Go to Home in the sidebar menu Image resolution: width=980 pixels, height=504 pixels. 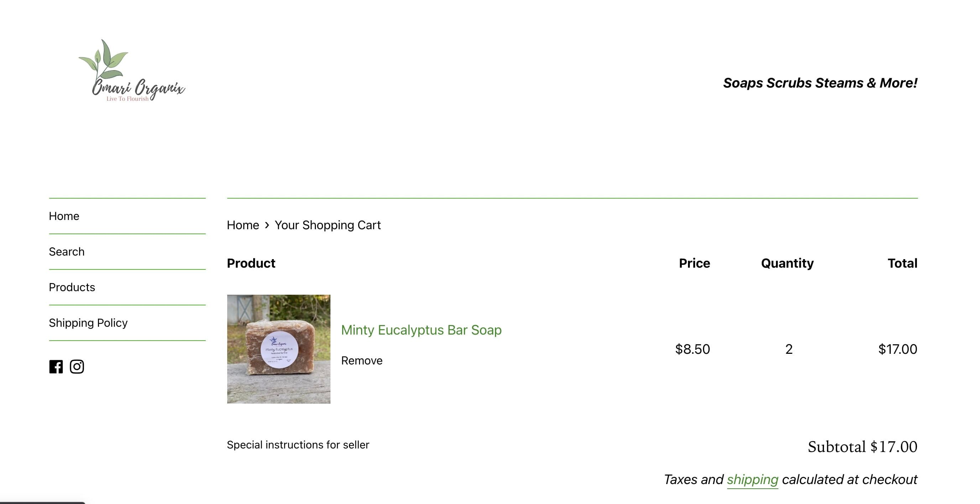(64, 216)
